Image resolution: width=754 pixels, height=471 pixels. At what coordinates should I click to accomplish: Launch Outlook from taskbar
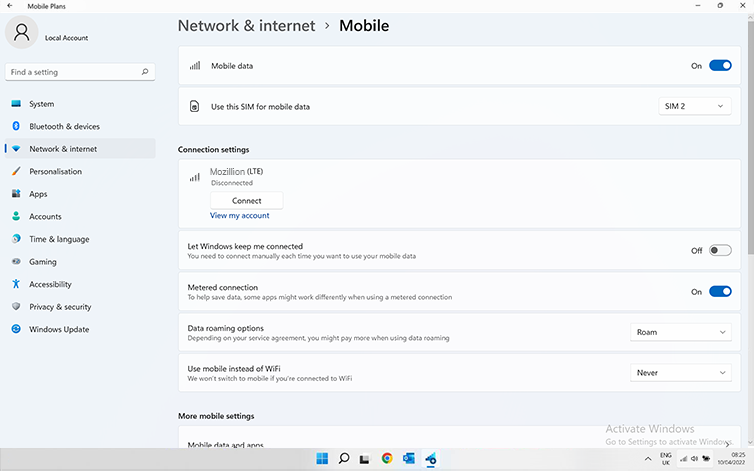(409, 458)
